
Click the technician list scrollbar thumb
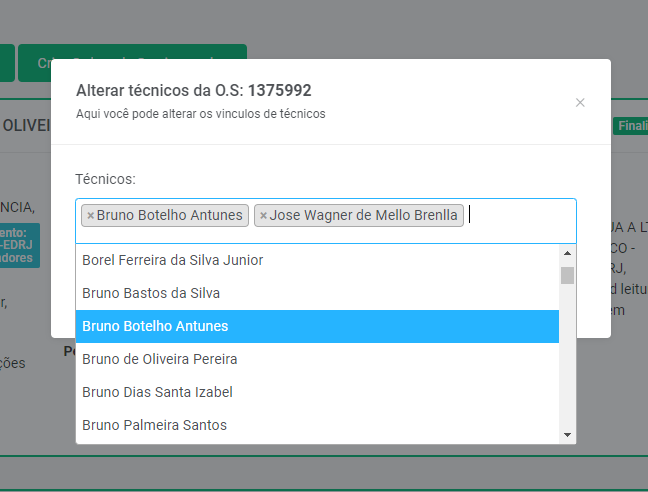567,275
